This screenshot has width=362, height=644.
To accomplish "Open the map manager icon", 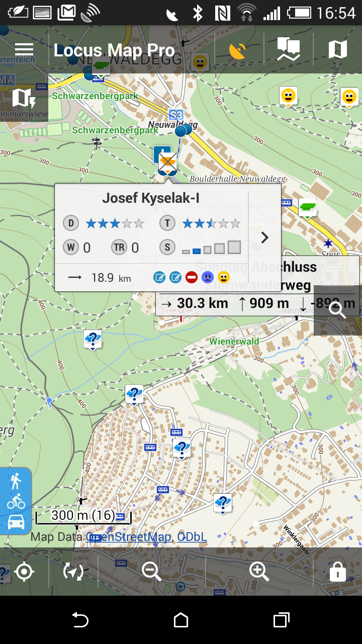I will [337, 50].
